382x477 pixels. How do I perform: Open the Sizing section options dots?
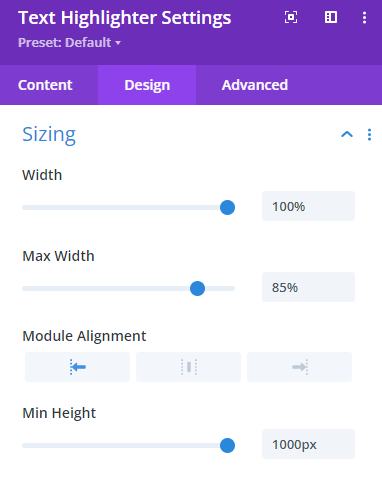coord(369,135)
